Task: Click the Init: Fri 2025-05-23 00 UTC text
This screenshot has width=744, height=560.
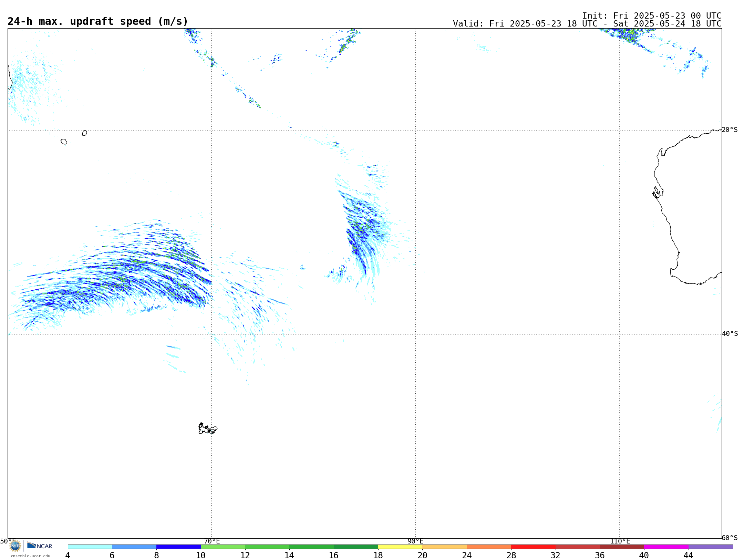Action: tap(652, 16)
